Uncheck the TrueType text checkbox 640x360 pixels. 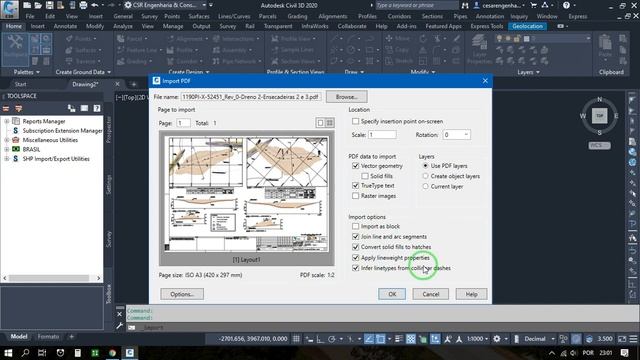click(x=356, y=186)
